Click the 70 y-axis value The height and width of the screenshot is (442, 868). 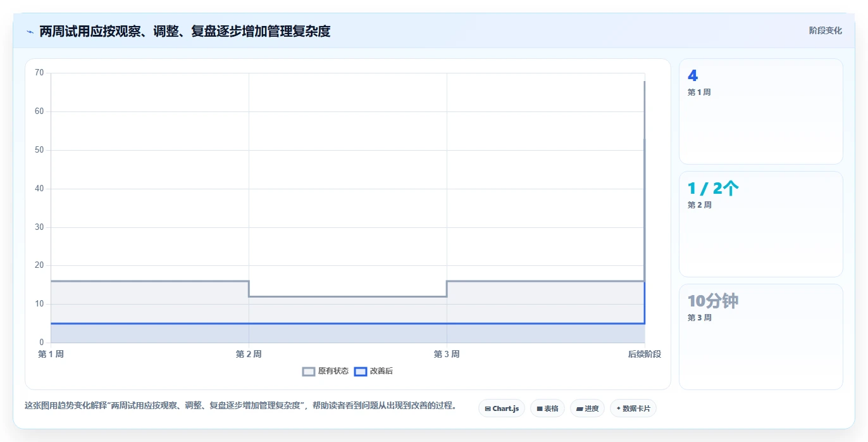point(39,73)
